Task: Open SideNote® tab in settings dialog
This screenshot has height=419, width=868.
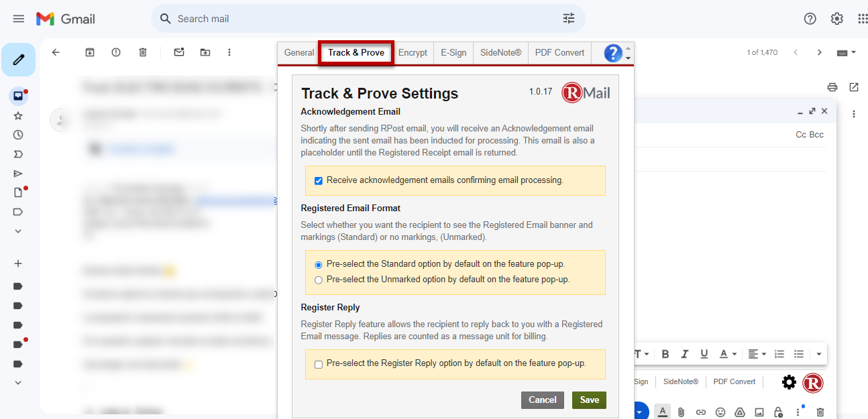Action: (500, 53)
